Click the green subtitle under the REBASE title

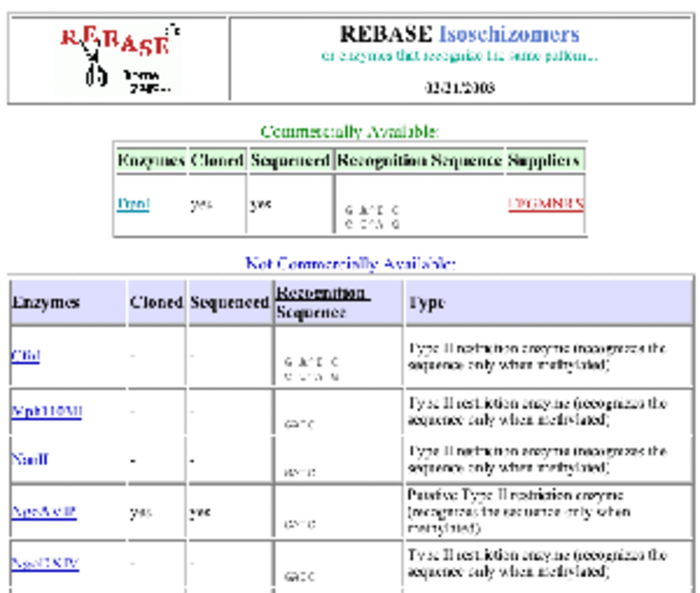[459, 56]
